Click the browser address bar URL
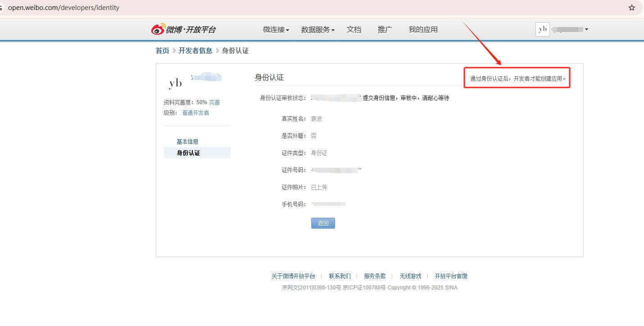The height and width of the screenshot is (326, 644). point(63,8)
